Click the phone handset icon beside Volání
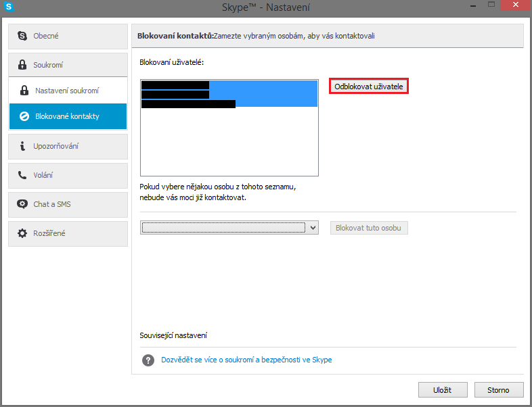The width and height of the screenshot is (532, 407). (22, 175)
